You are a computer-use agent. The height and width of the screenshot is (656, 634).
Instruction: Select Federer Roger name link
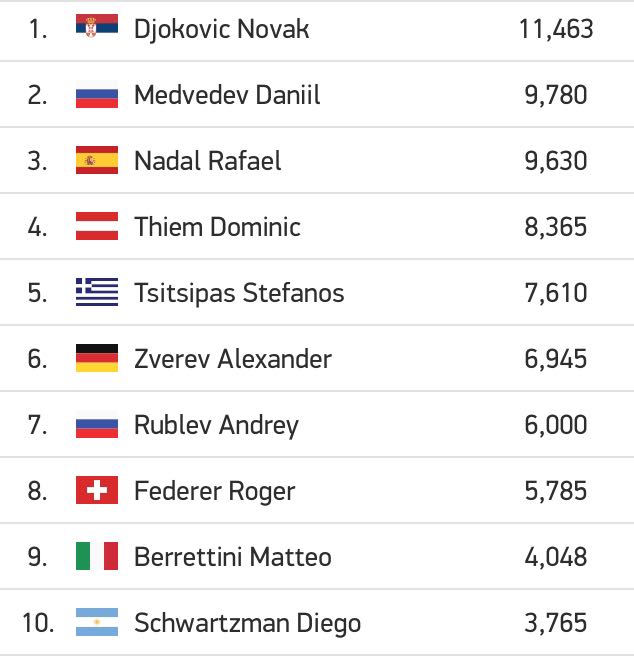click(x=215, y=491)
